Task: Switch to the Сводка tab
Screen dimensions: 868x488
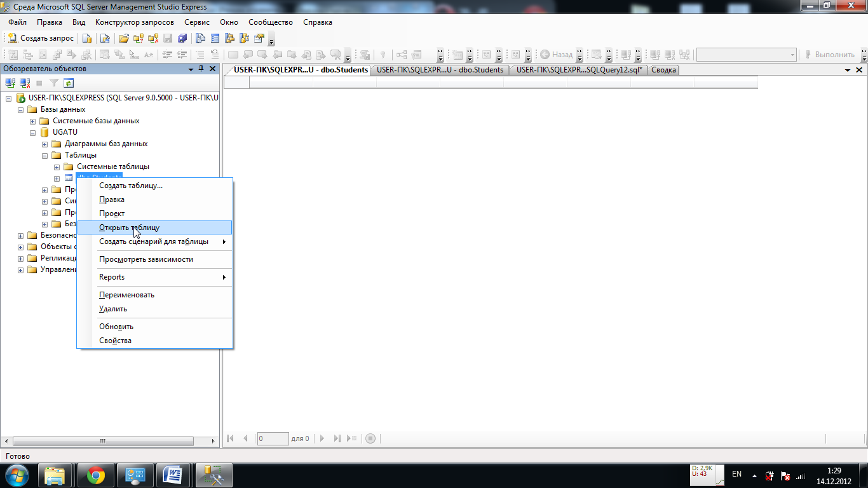Action: tap(663, 70)
